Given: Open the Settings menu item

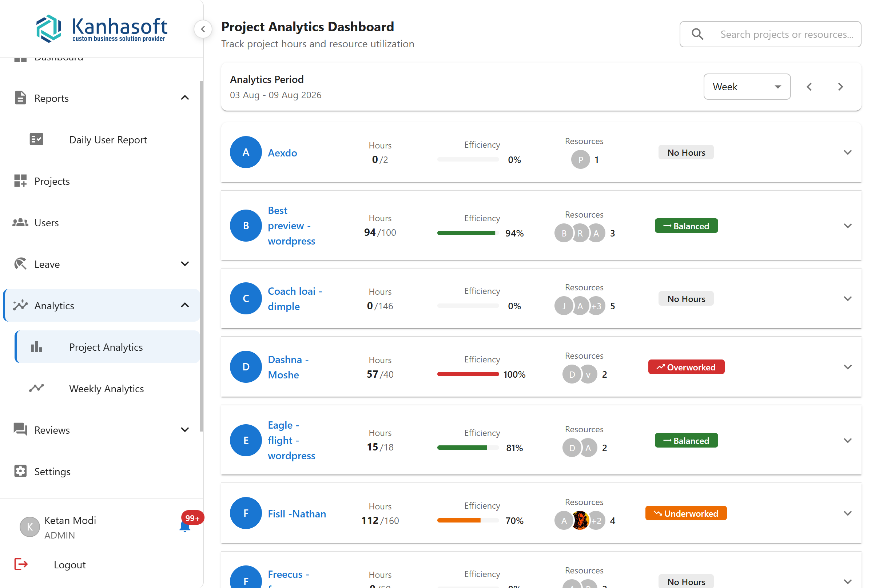Looking at the screenshot, I should click(101, 471).
